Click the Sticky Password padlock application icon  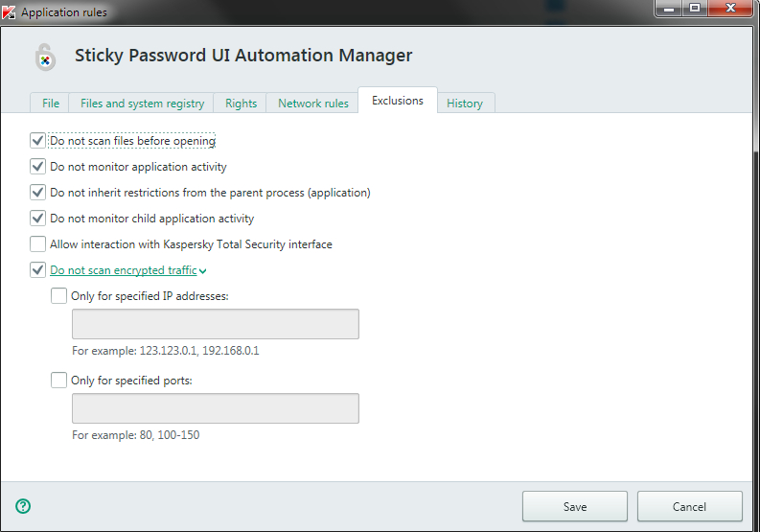45,58
